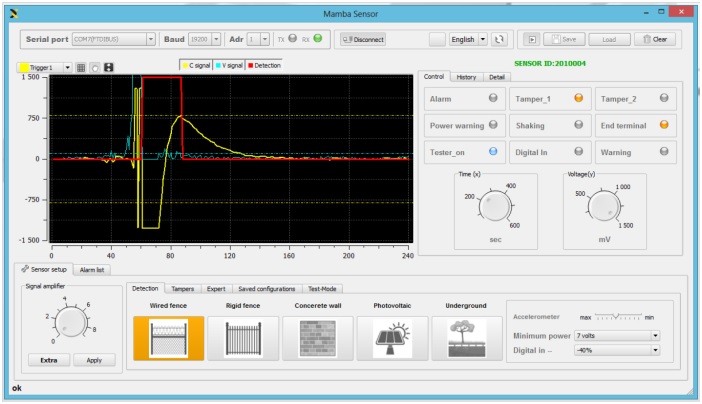Click the Disconnect button
Screen dimensions: 702x404
tap(363, 39)
